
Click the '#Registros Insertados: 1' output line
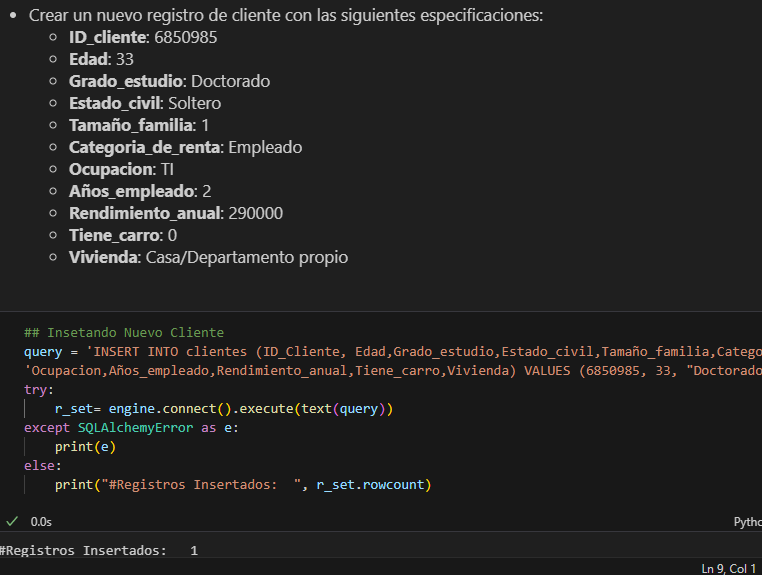[99, 550]
